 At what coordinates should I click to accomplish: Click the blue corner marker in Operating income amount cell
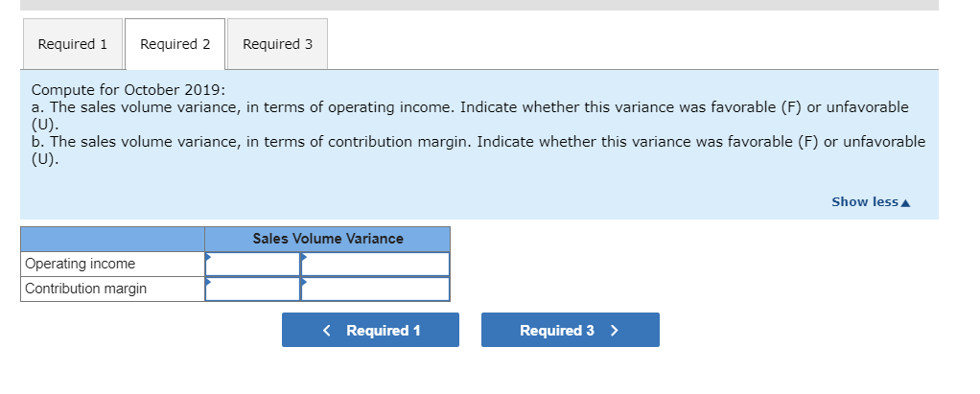coord(209,256)
